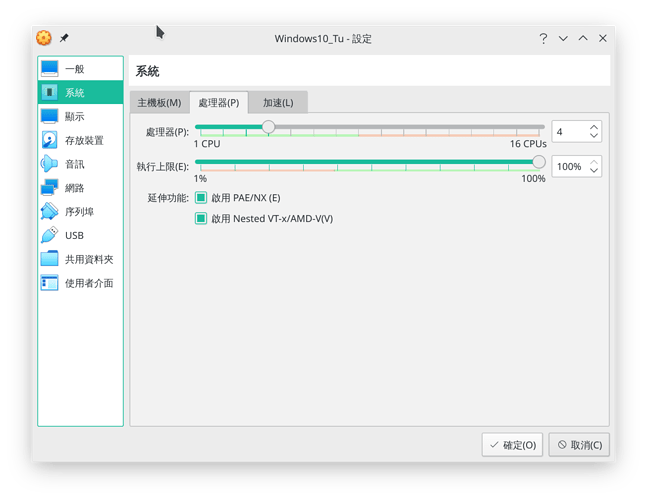Open the 使用者介面 (User interface) icon
The width and height of the screenshot is (647, 500).
[50, 283]
